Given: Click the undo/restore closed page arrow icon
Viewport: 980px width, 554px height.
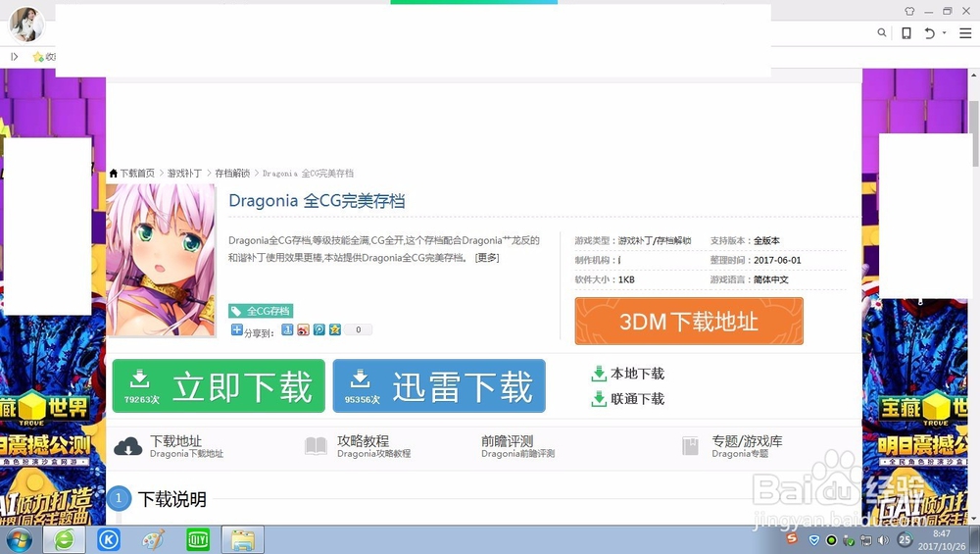Looking at the screenshot, I should point(929,33).
